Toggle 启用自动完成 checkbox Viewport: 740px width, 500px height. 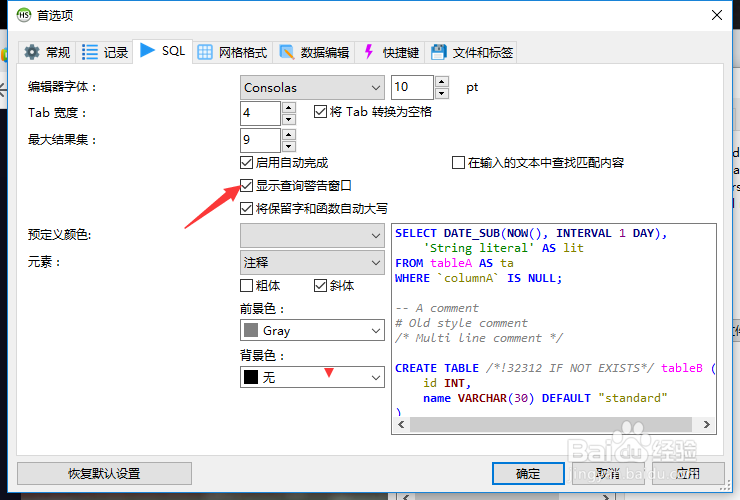click(246, 163)
